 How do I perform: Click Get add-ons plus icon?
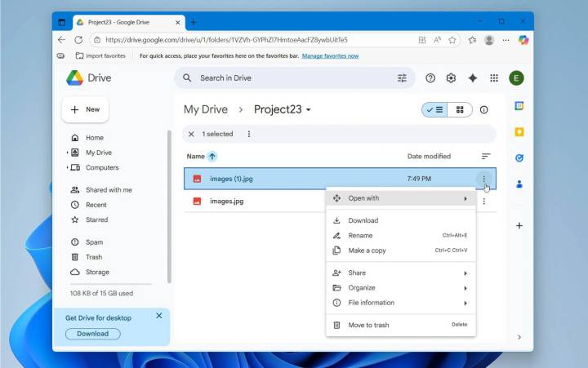pyautogui.click(x=519, y=225)
